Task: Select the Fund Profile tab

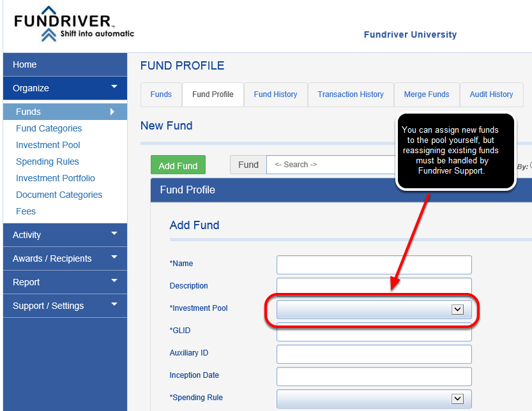Action: pyautogui.click(x=213, y=94)
